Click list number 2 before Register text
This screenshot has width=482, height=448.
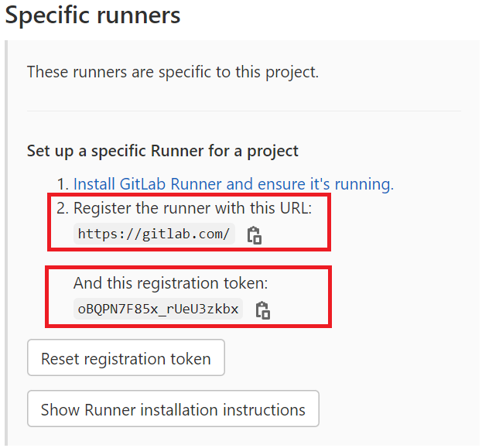(63, 208)
